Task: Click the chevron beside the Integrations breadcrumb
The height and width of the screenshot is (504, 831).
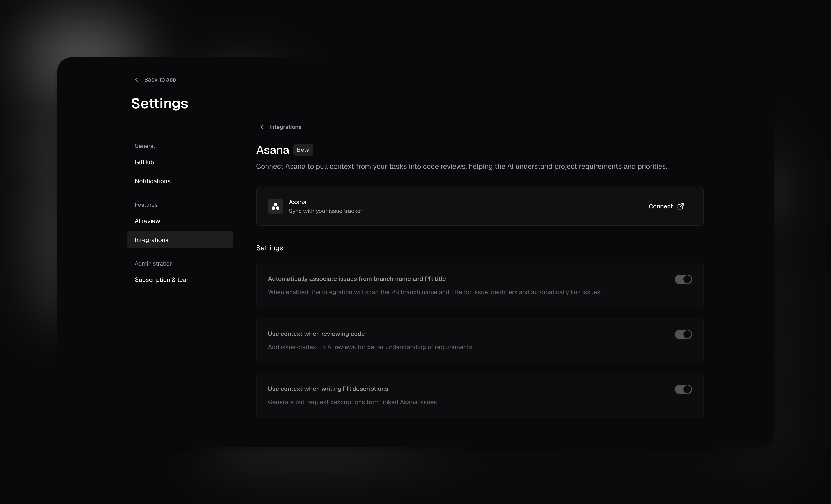Action: (262, 127)
